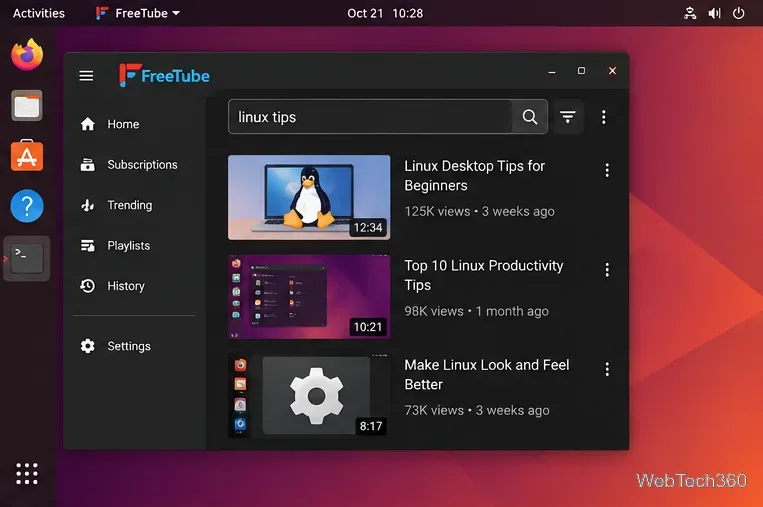Click the magnifying glass search button

pyautogui.click(x=530, y=117)
